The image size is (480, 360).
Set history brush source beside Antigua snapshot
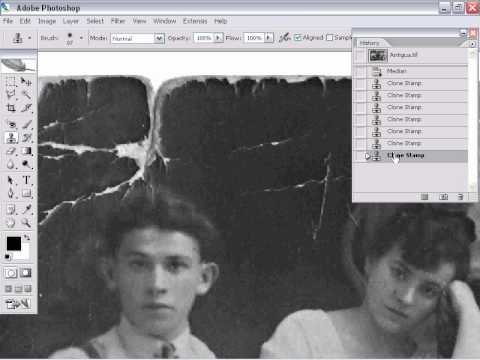click(360, 56)
